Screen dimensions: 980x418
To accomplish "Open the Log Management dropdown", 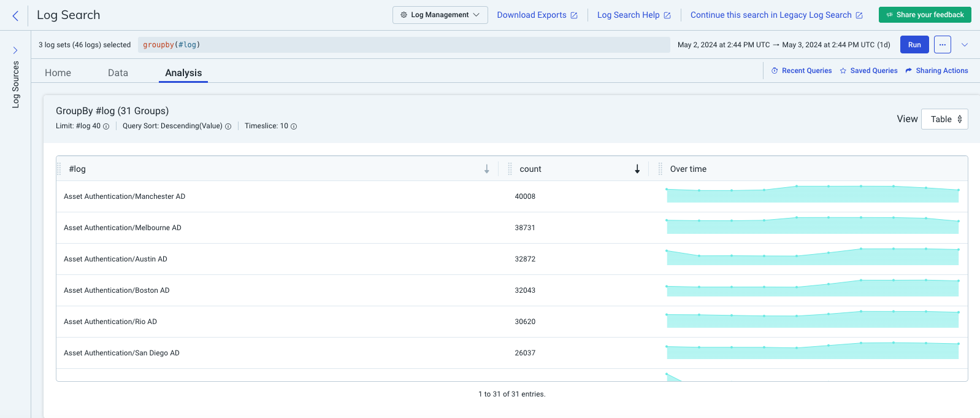I will click(x=440, y=15).
